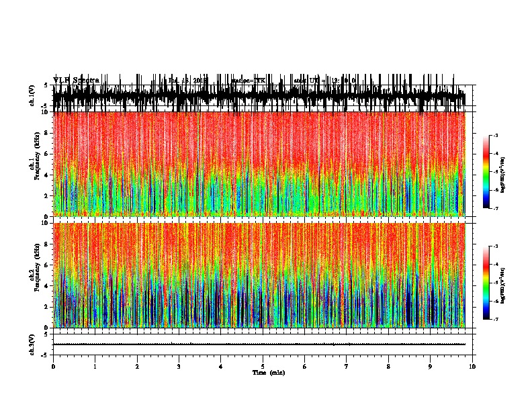
Task: Click the 'ch.1(V)' waveform axis label
Action: click(x=32, y=95)
